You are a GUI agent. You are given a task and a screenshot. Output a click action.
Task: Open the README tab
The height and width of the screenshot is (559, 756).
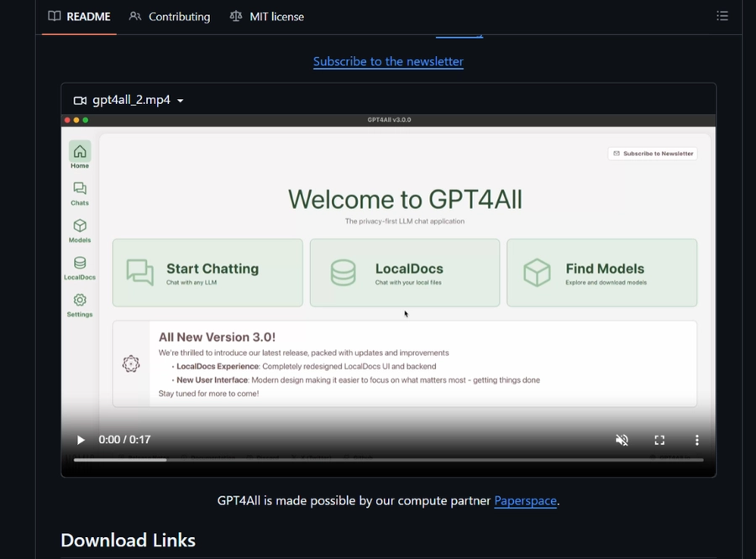coord(79,17)
